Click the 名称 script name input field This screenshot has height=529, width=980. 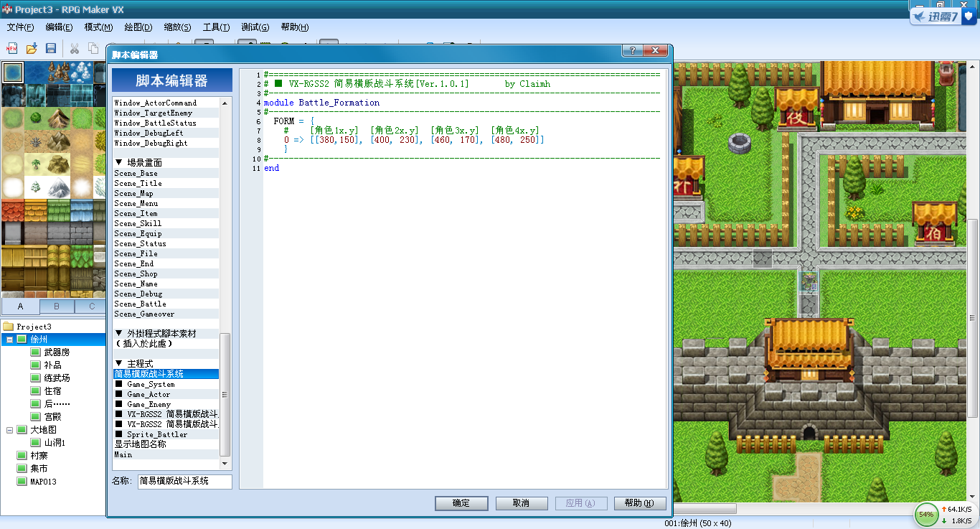click(x=185, y=481)
